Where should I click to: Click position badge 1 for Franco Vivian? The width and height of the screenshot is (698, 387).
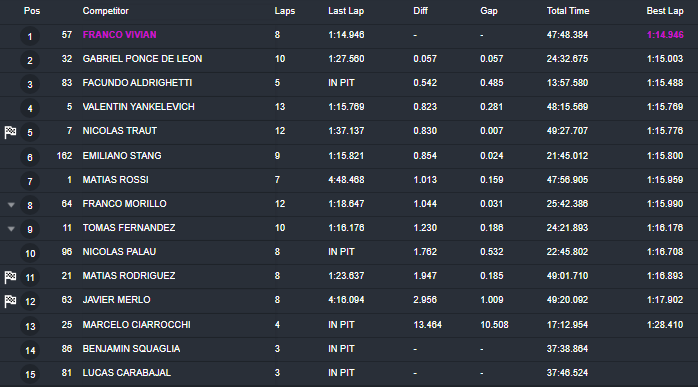30,36
